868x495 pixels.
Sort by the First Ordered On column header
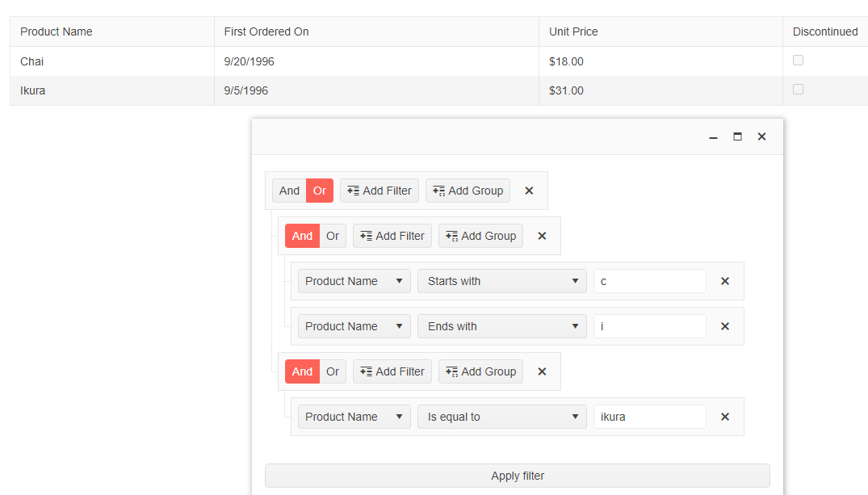[266, 31]
